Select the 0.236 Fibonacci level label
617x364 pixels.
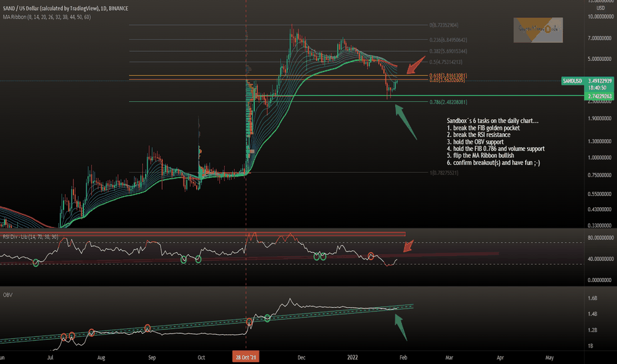[x=448, y=40]
